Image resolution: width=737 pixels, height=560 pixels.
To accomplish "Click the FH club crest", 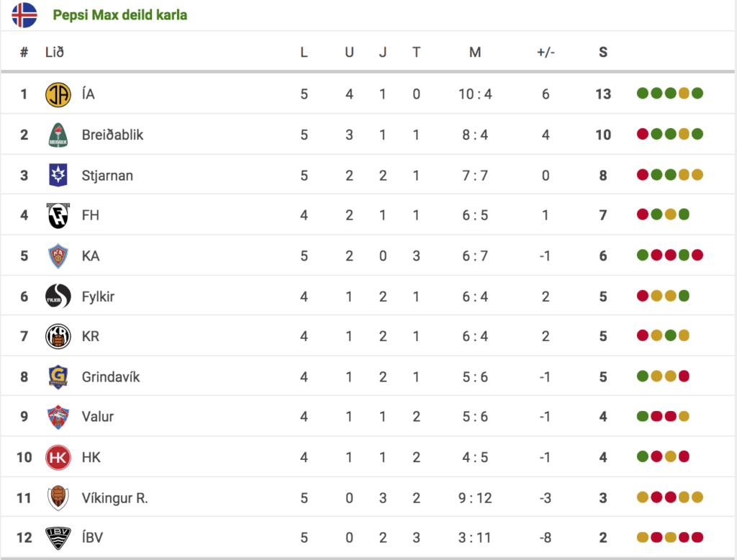I will pyautogui.click(x=58, y=215).
